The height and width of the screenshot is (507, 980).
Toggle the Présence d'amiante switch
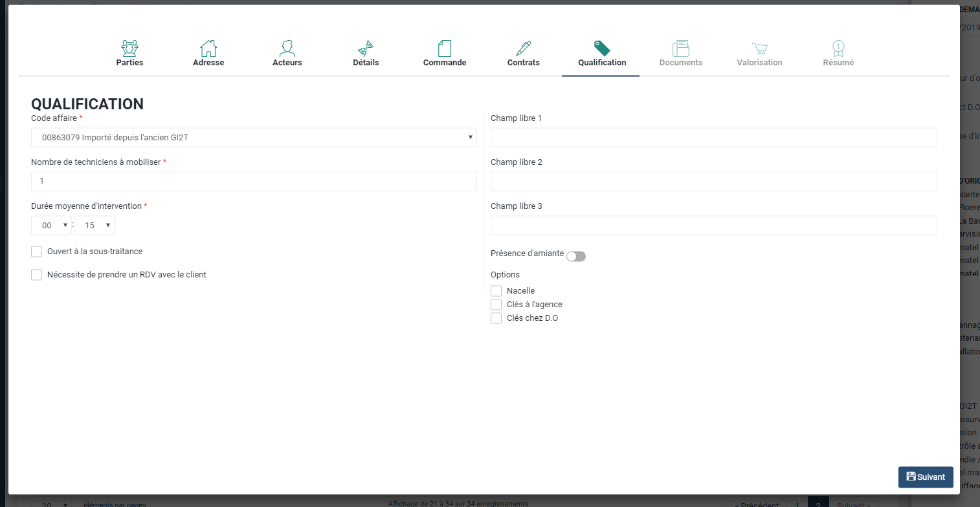[x=575, y=256]
